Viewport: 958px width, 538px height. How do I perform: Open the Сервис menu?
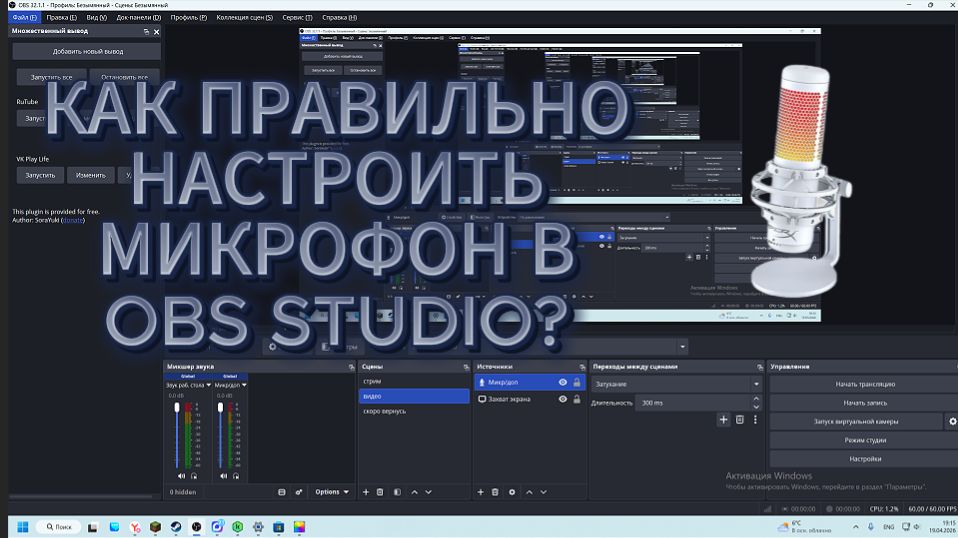coord(297,18)
